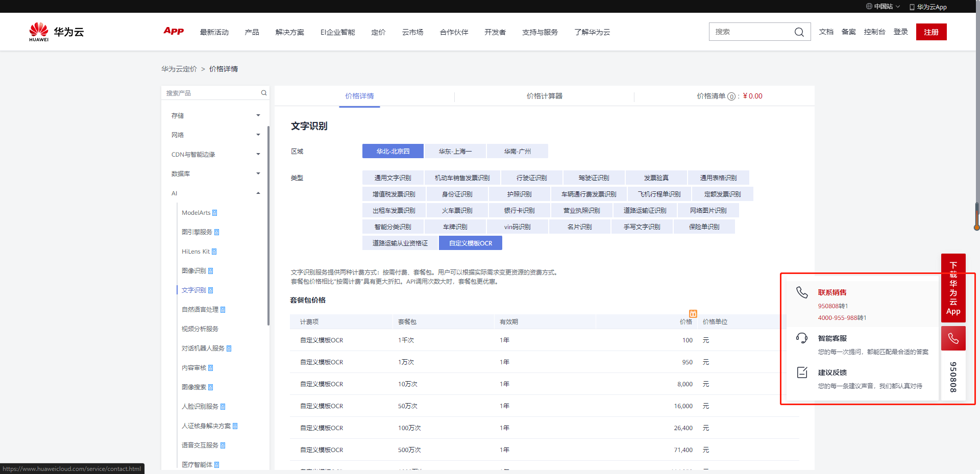
Task: Click the red 注册 button
Action: pyautogui.click(x=932, y=32)
